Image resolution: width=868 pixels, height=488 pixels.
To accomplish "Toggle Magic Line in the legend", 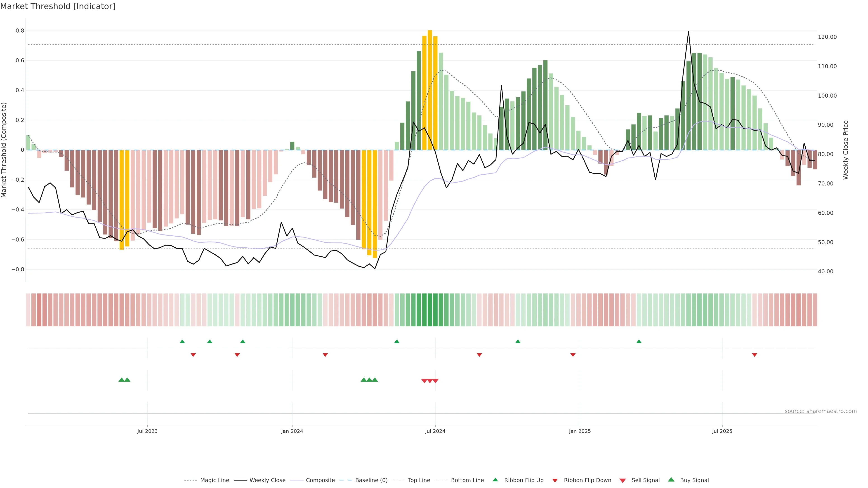I will (x=214, y=480).
